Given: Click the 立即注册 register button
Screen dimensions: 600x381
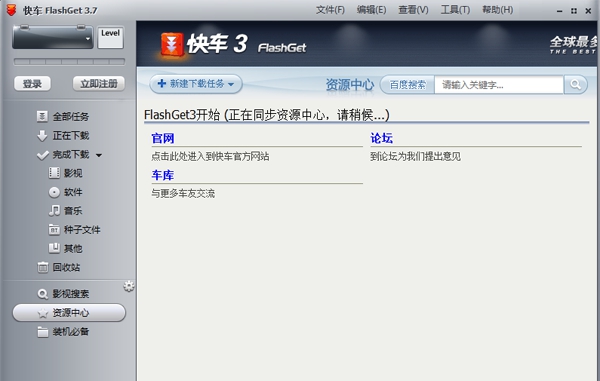Looking at the screenshot, I should 99,84.
